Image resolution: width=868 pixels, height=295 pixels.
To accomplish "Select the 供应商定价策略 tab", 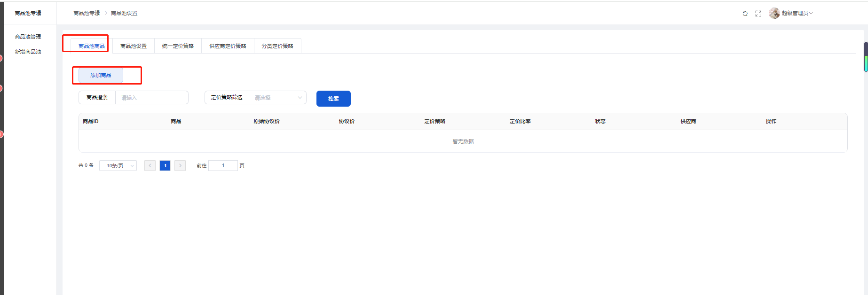I will click(x=228, y=46).
